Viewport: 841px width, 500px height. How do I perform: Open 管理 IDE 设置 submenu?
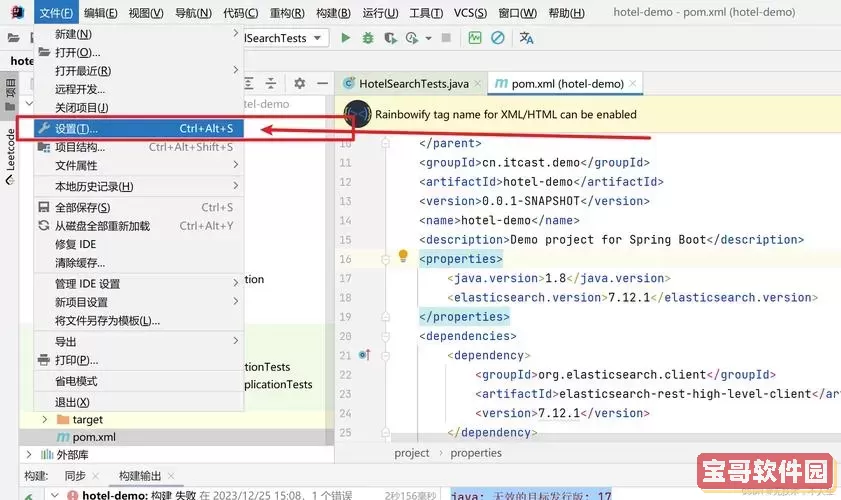(138, 284)
